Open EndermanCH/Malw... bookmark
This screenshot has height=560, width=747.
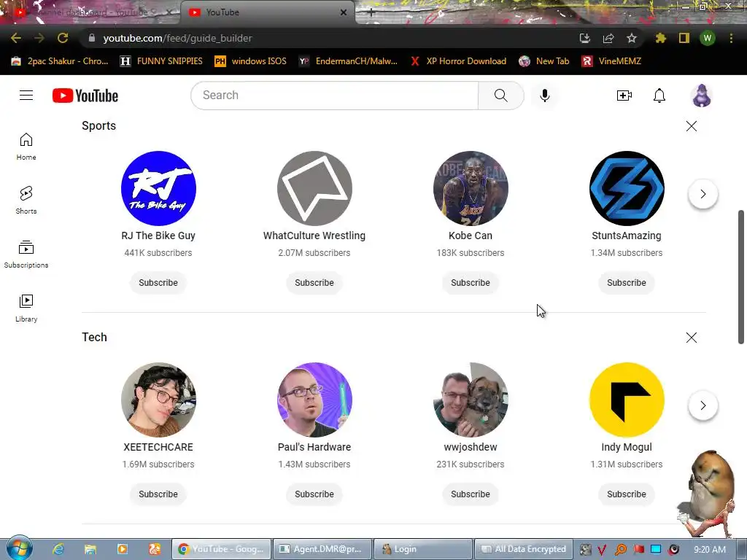click(x=348, y=61)
